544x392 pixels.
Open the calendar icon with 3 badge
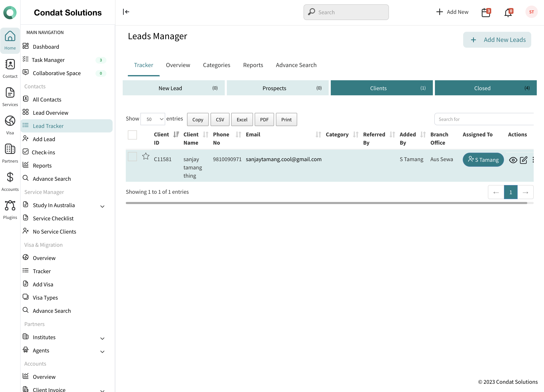click(x=486, y=12)
